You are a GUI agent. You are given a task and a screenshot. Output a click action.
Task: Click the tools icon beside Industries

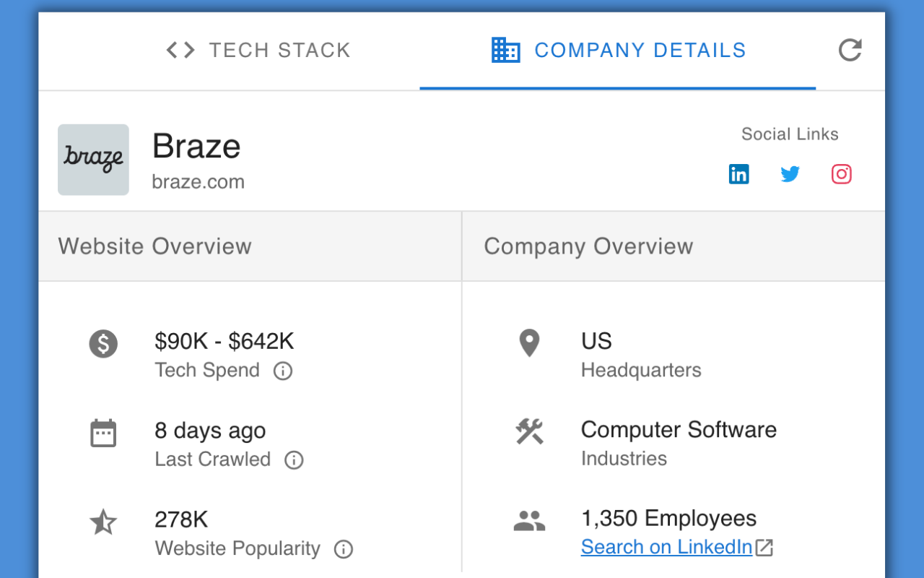point(529,431)
